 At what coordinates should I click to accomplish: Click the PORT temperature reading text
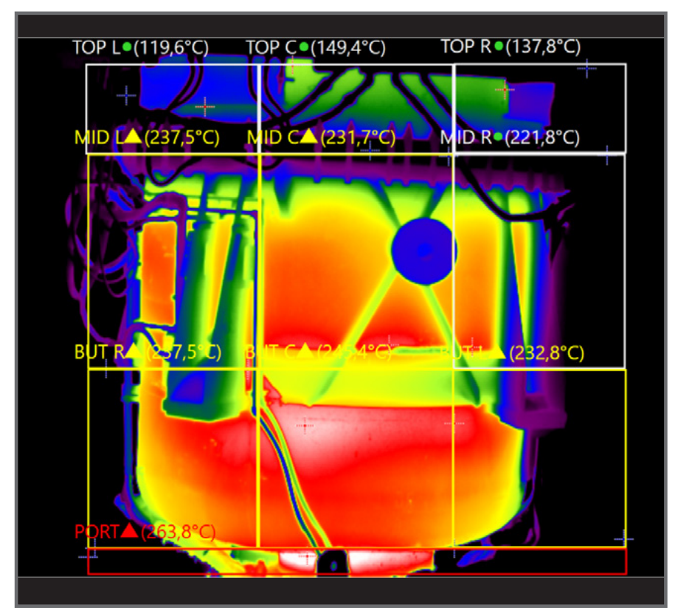click(x=177, y=532)
